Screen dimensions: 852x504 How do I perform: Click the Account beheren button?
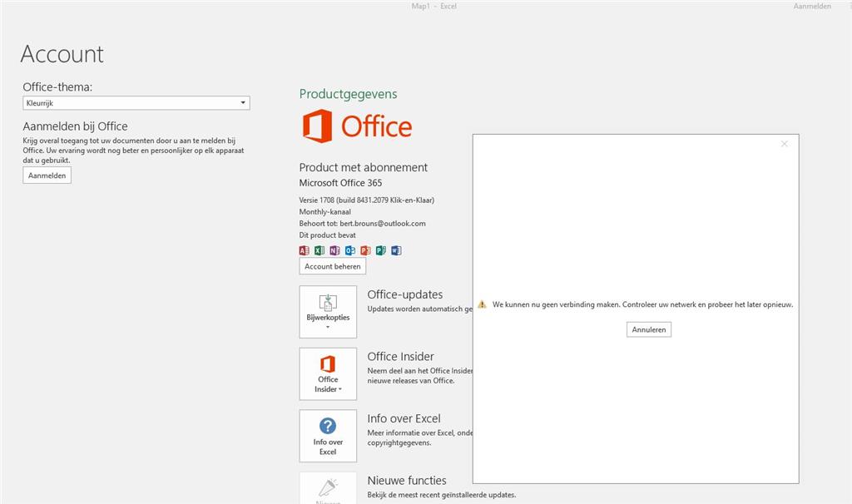click(333, 266)
